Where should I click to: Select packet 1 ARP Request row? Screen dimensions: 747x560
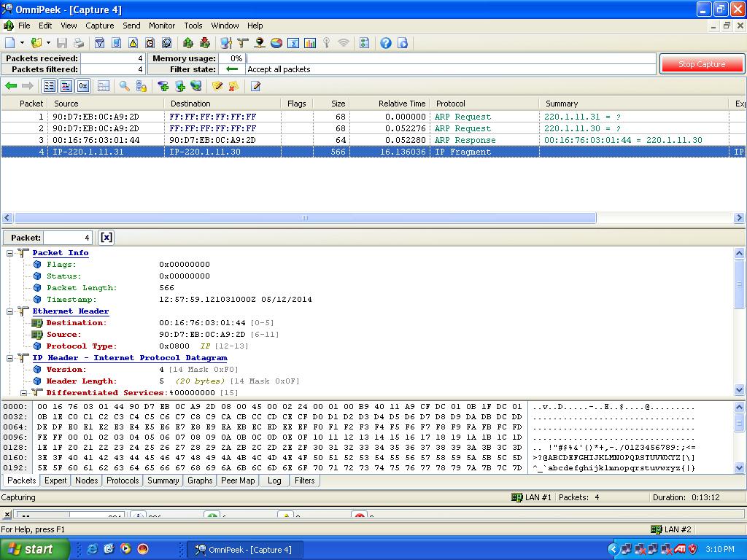click(x=373, y=117)
